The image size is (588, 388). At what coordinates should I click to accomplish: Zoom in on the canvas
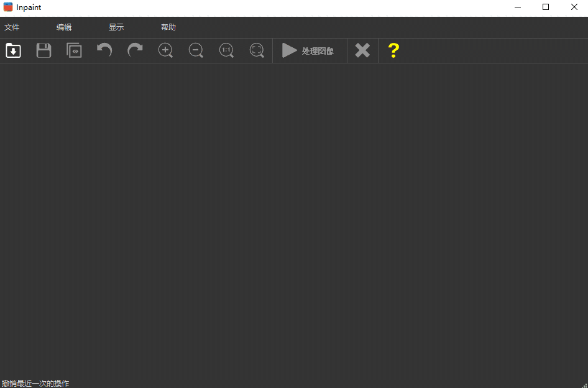[x=165, y=50]
